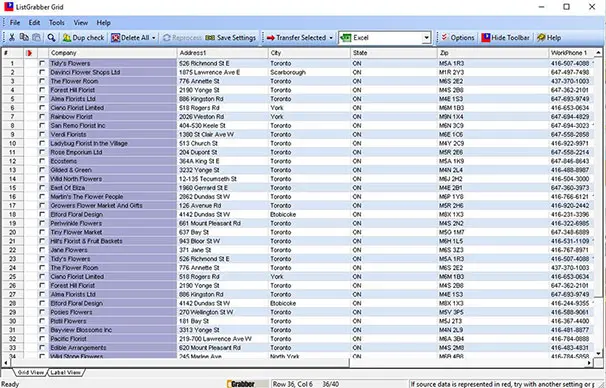The height and width of the screenshot is (388, 606).
Task: Open Options from toolbar
Action: coord(458,37)
